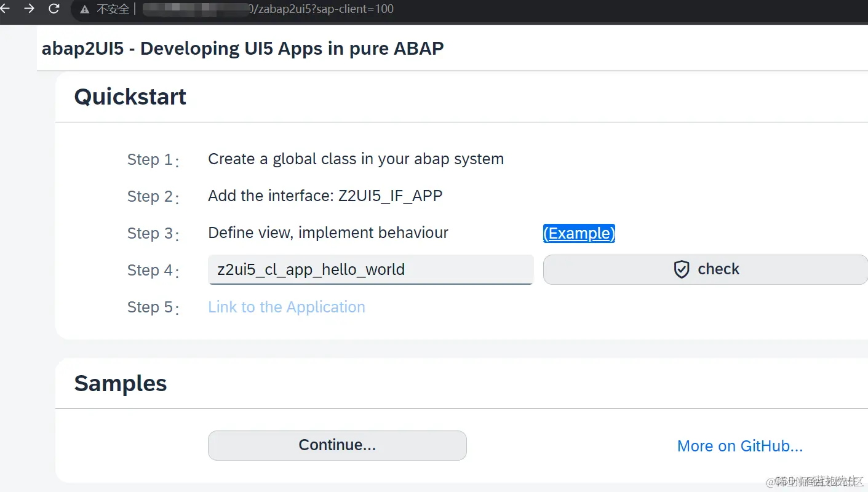Click the Samples panel heading
Image resolution: width=868 pixels, height=492 pixels.
click(121, 384)
